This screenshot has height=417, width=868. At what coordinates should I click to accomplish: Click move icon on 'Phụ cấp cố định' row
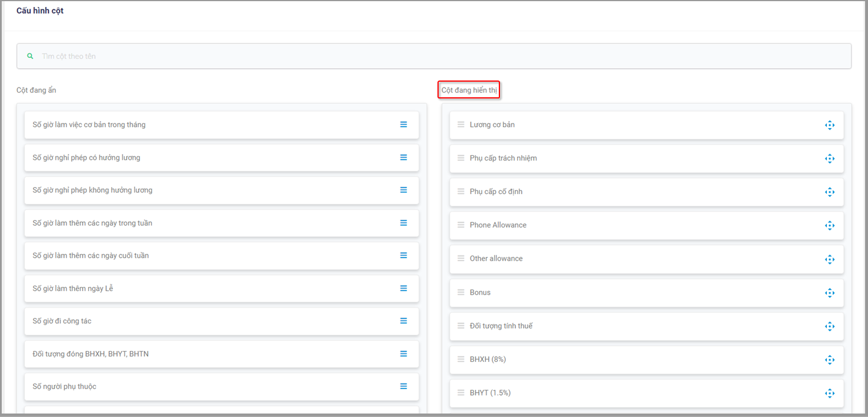(830, 192)
